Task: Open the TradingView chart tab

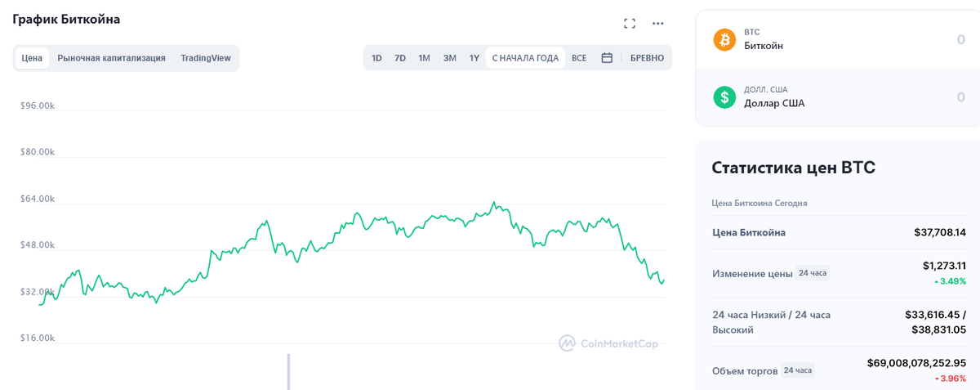Action: point(206,58)
